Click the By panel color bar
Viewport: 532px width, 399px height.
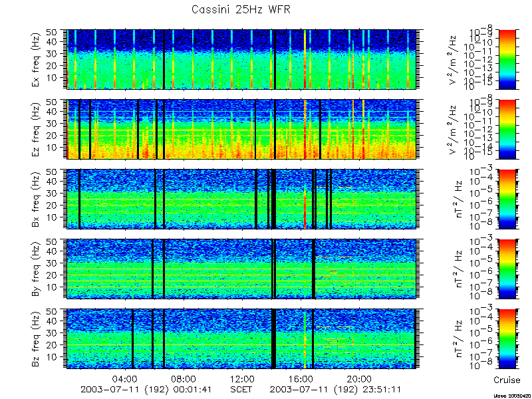pos(507,269)
